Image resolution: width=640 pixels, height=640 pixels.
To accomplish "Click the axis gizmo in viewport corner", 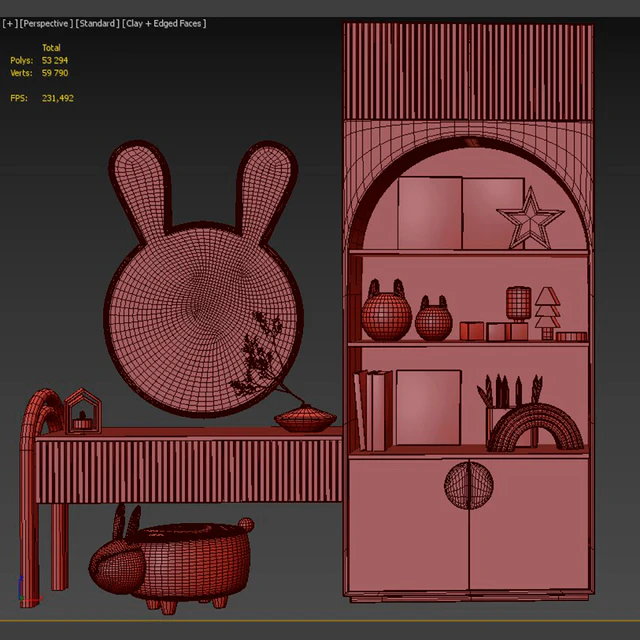I will [29, 590].
